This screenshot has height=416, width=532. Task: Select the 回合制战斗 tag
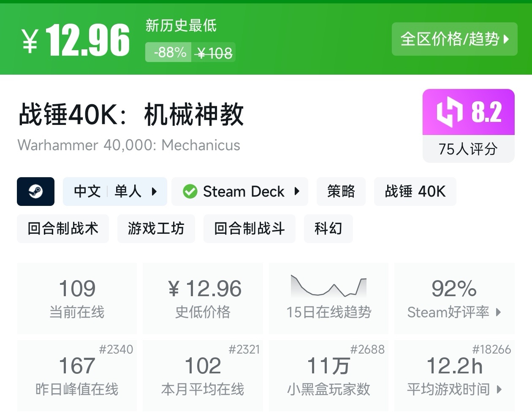(250, 229)
